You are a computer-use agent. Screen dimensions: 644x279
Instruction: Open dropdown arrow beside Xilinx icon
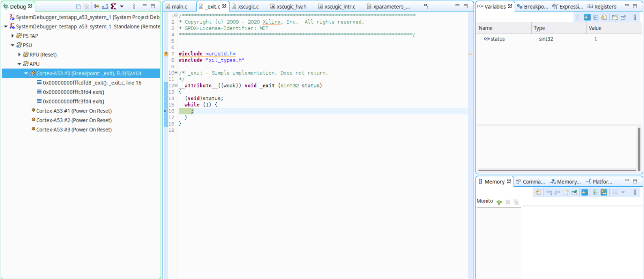coord(122,6)
